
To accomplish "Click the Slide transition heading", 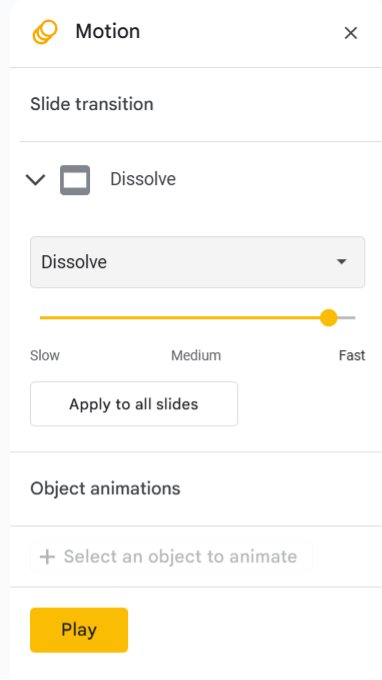I will click(91, 105).
